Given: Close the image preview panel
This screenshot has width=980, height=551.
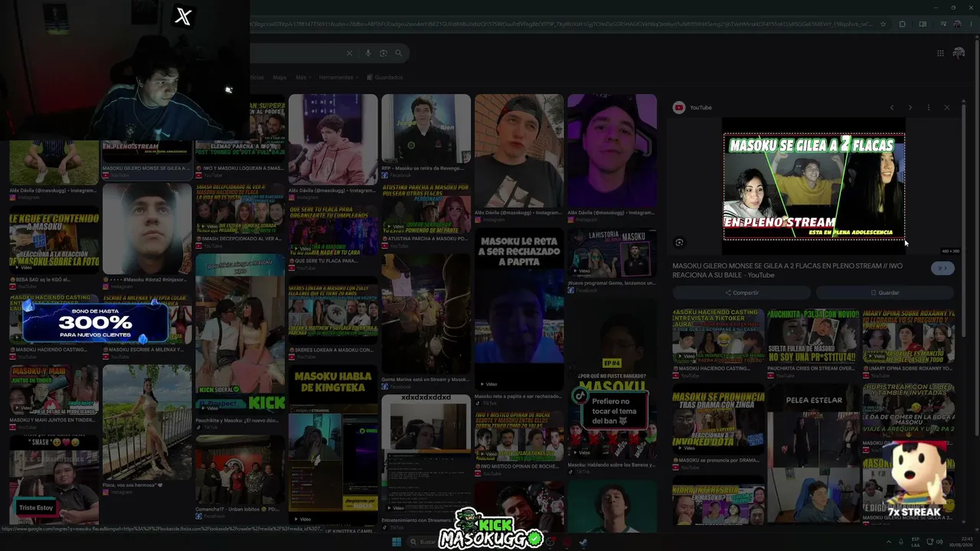Looking at the screenshot, I should click(947, 108).
